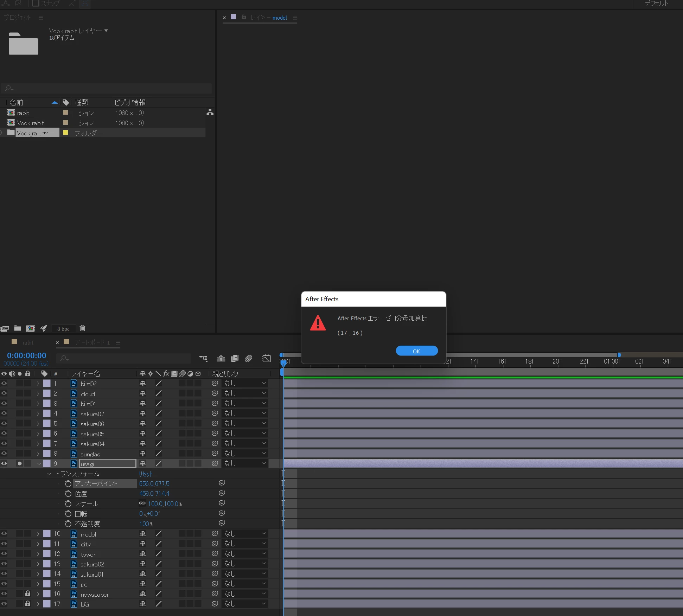
Task: Switch to the rabit timeline tab
Action: click(x=28, y=342)
